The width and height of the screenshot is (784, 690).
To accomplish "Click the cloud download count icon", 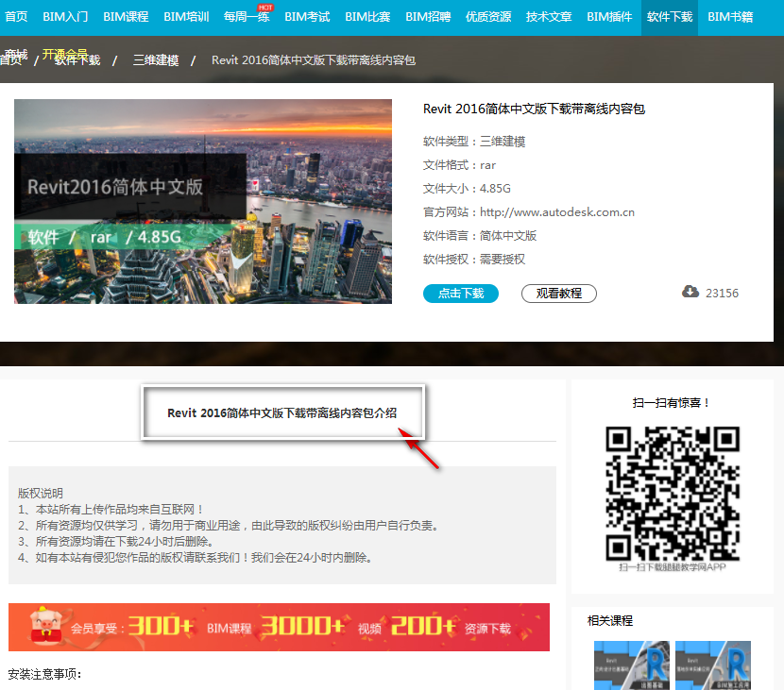I will (x=690, y=292).
